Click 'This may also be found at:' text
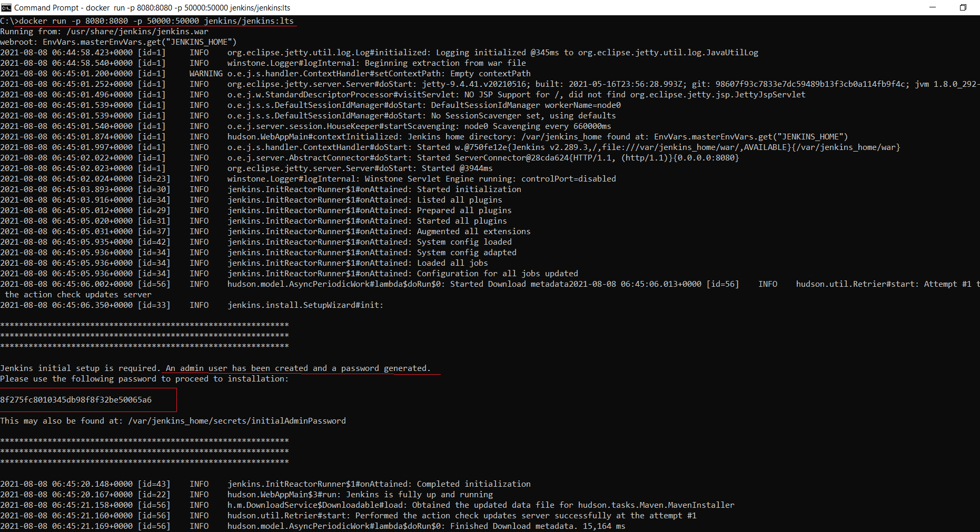 click(x=62, y=421)
